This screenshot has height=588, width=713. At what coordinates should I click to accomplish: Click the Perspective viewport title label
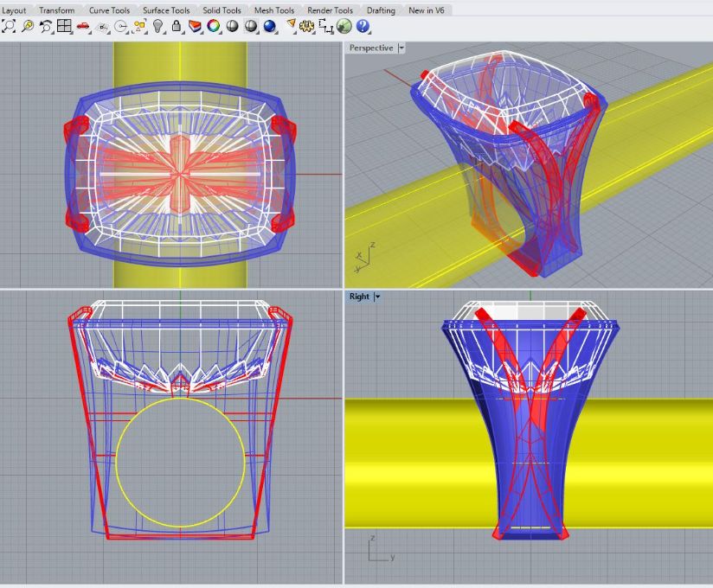coord(370,48)
